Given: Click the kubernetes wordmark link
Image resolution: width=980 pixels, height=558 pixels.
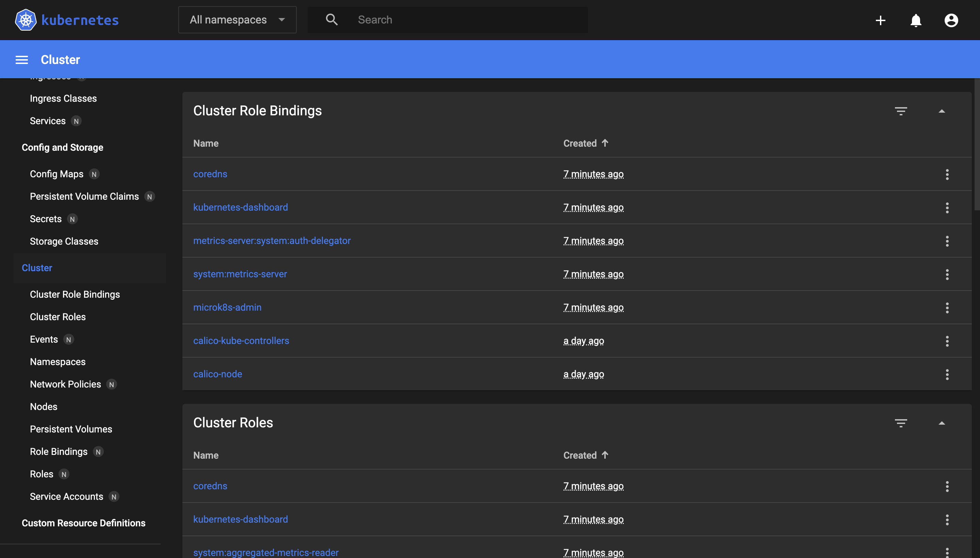Looking at the screenshot, I should [80, 20].
